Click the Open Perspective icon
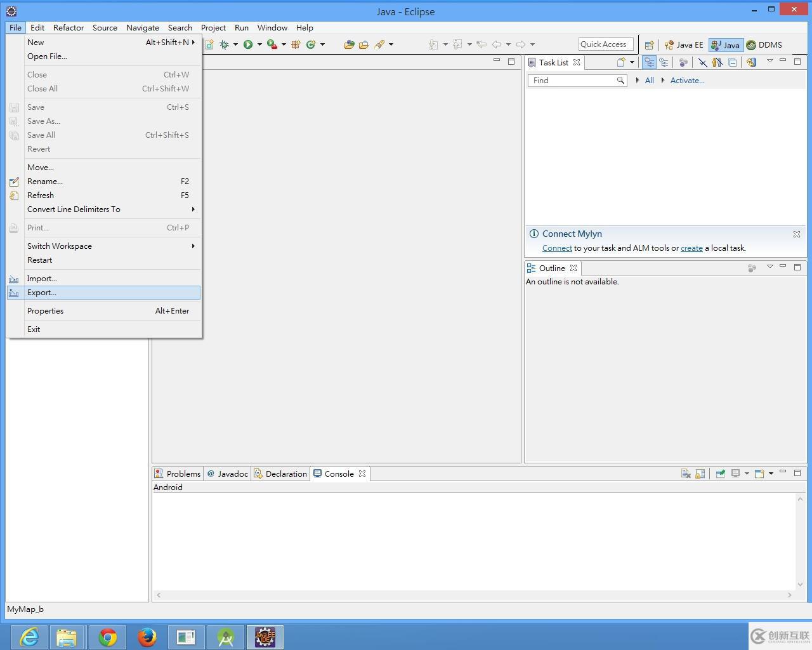The height and width of the screenshot is (650, 812). 649,45
